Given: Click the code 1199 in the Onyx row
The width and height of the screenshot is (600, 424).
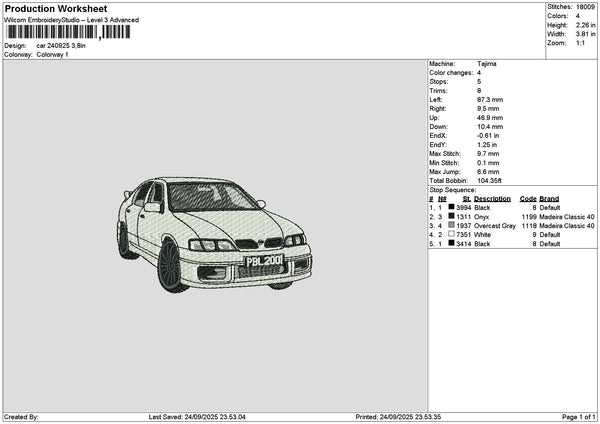Looking at the screenshot, I should point(529,217).
